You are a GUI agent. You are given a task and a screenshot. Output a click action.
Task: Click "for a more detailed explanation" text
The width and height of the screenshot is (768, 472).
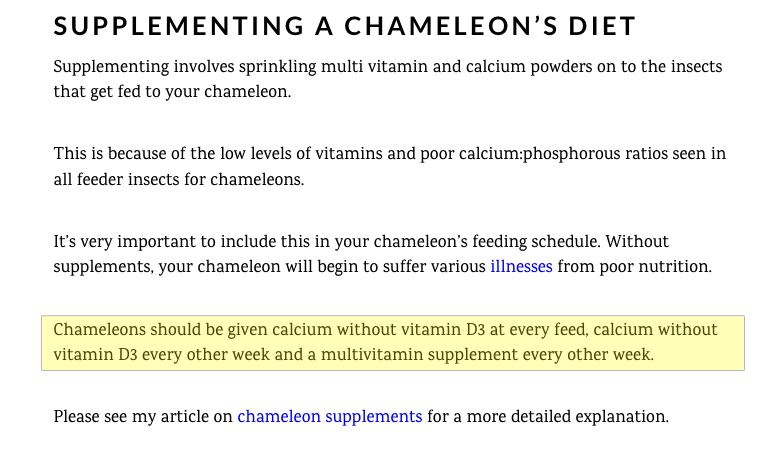[x=548, y=416]
